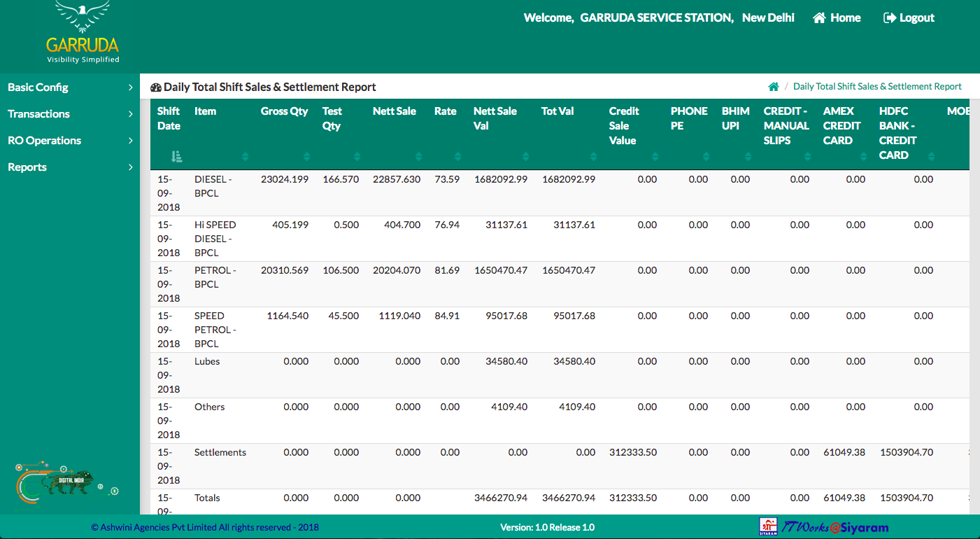
Task: Select the Totals row item
Action: tap(207, 498)
